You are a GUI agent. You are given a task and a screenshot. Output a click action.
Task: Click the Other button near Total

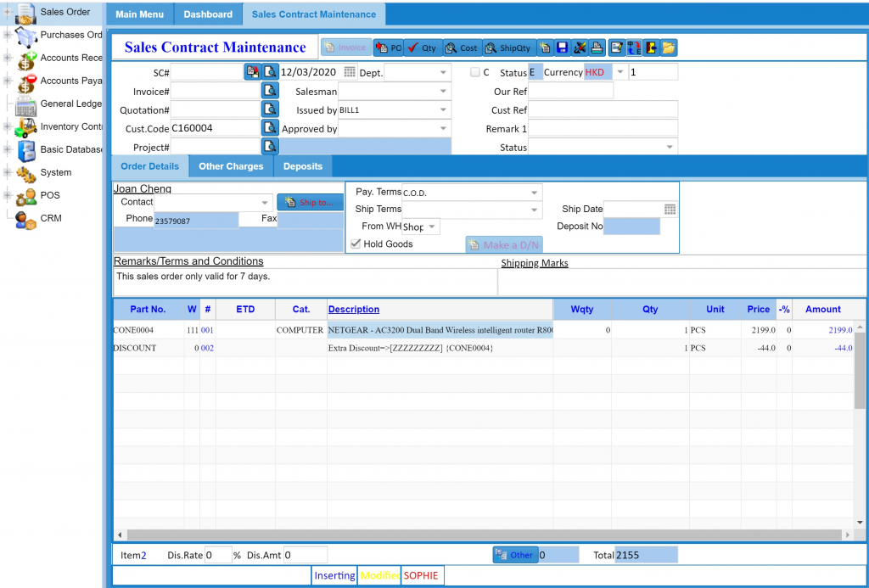click(514, 555)
